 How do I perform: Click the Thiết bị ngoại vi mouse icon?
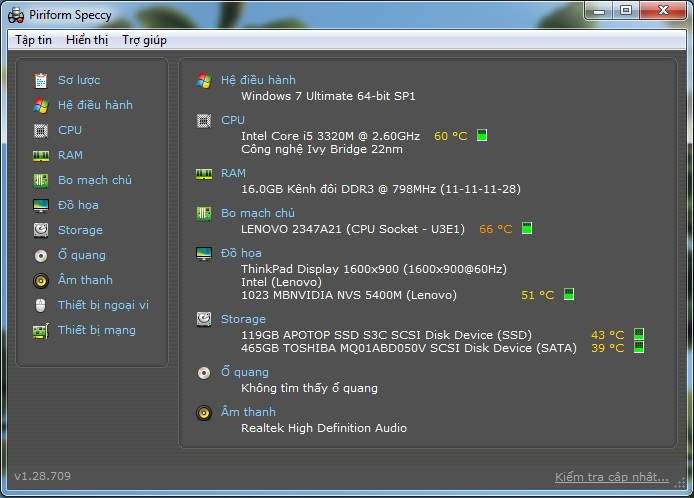tap(41, 305)
